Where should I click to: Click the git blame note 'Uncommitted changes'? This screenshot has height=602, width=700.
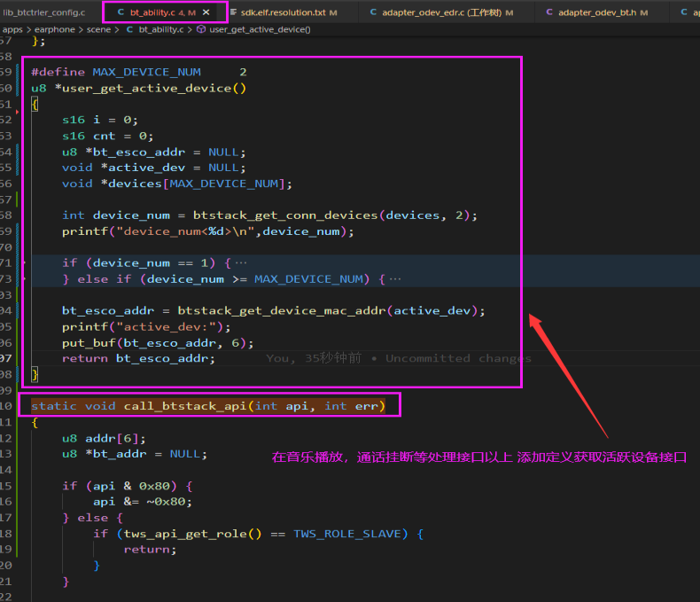tap(458, 358)
